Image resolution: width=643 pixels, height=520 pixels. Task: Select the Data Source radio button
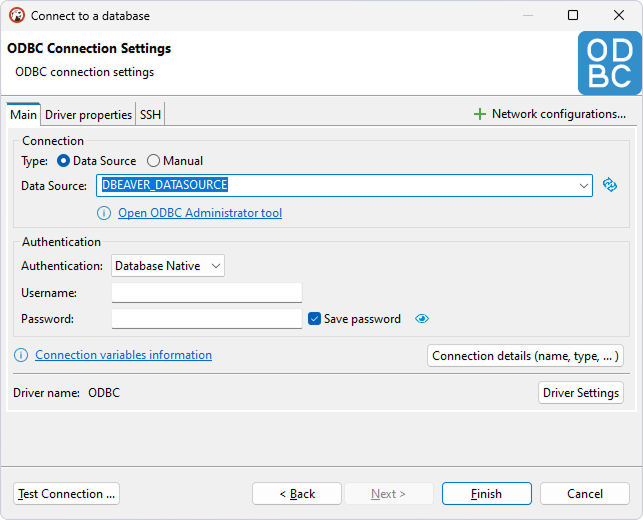click(x=64, y=161)
